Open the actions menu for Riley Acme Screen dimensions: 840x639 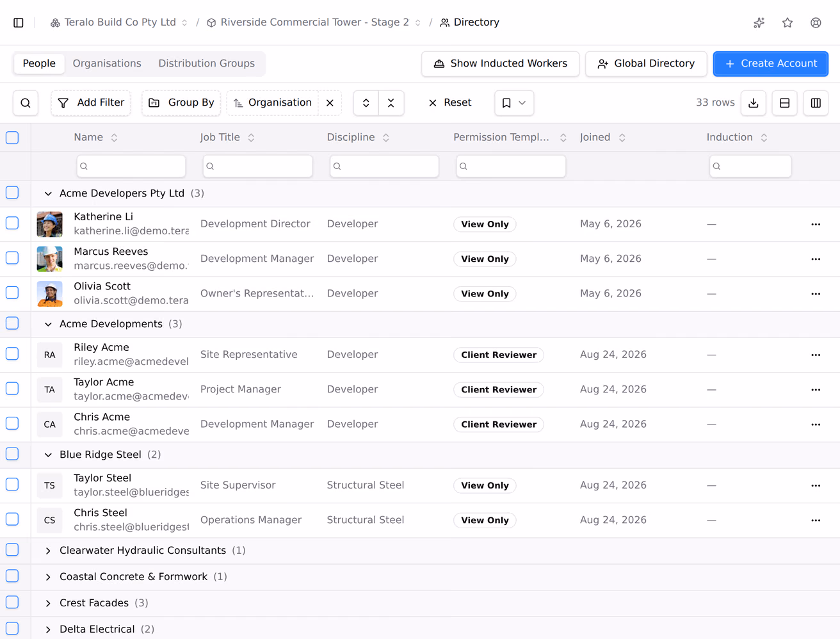point(816,355)
